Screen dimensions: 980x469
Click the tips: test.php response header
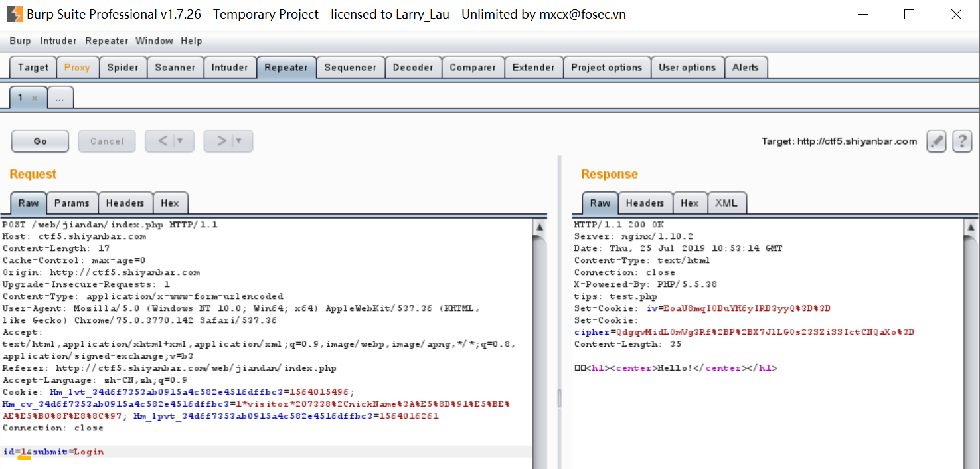(x=615, y=296)
